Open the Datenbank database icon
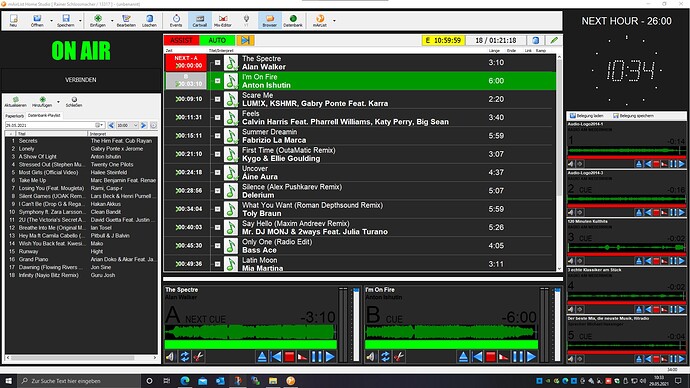Viewport: 690px width, 388px height. pos(293,21)
